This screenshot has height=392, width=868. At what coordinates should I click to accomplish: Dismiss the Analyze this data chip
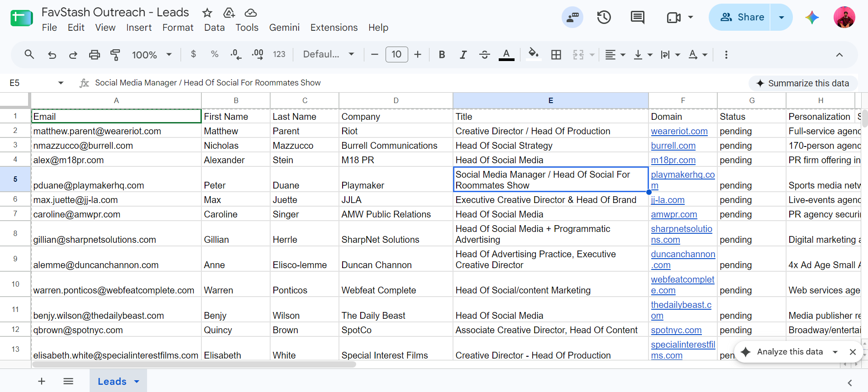point(853,352)
